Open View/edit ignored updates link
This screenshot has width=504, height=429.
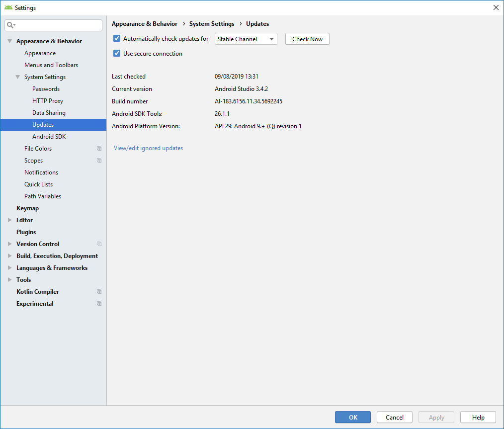pyautogui.click(x=148, y=148)
